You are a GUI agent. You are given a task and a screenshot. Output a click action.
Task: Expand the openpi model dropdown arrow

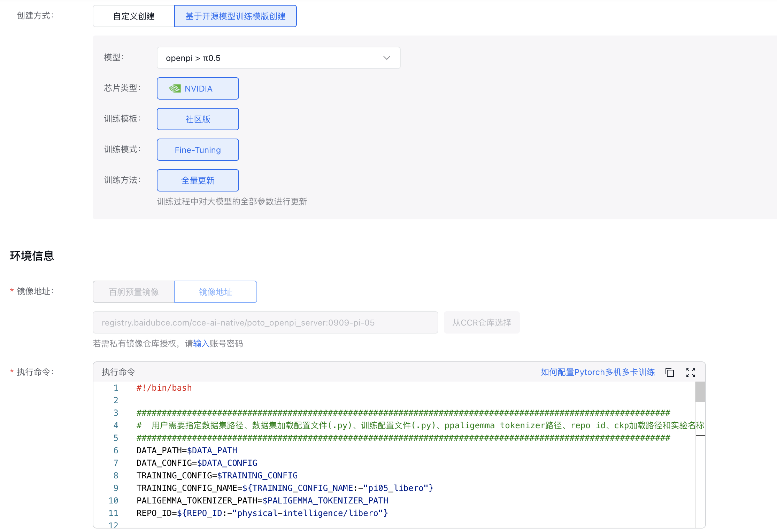click(386, 58)
